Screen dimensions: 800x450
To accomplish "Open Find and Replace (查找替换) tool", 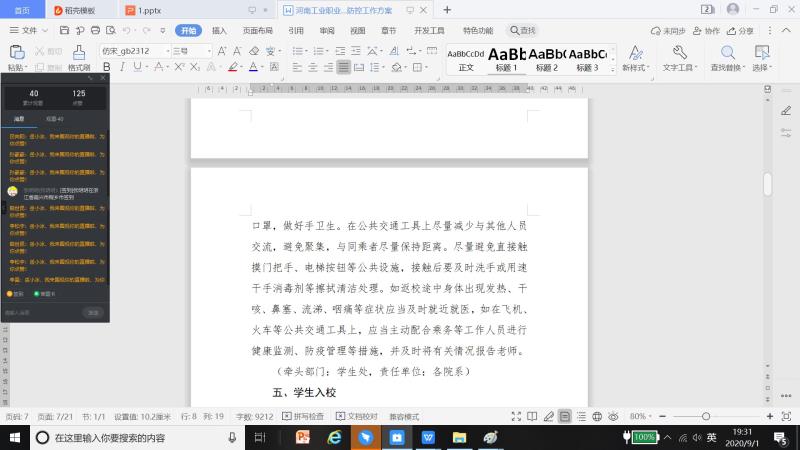I will (x=727, y=53).
